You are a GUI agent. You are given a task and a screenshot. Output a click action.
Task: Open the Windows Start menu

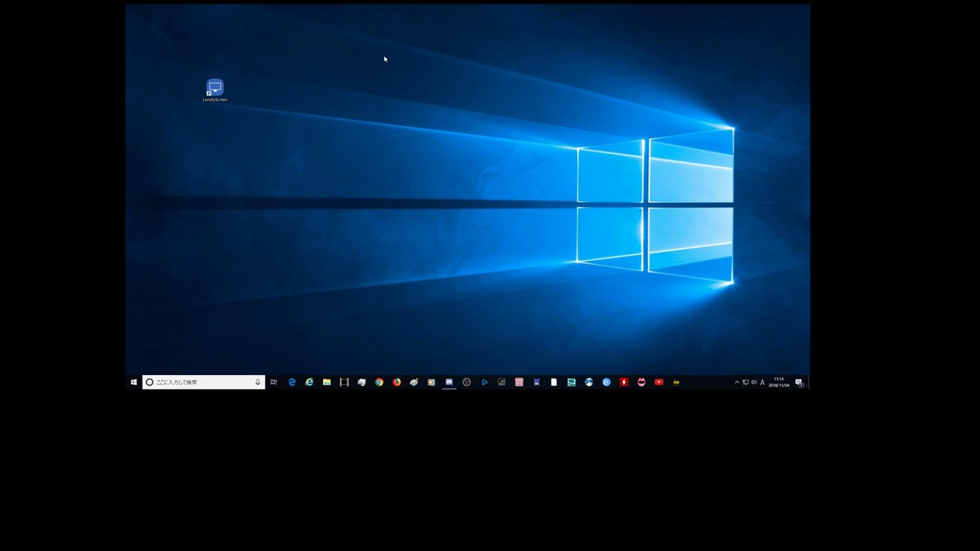point(134,382)
